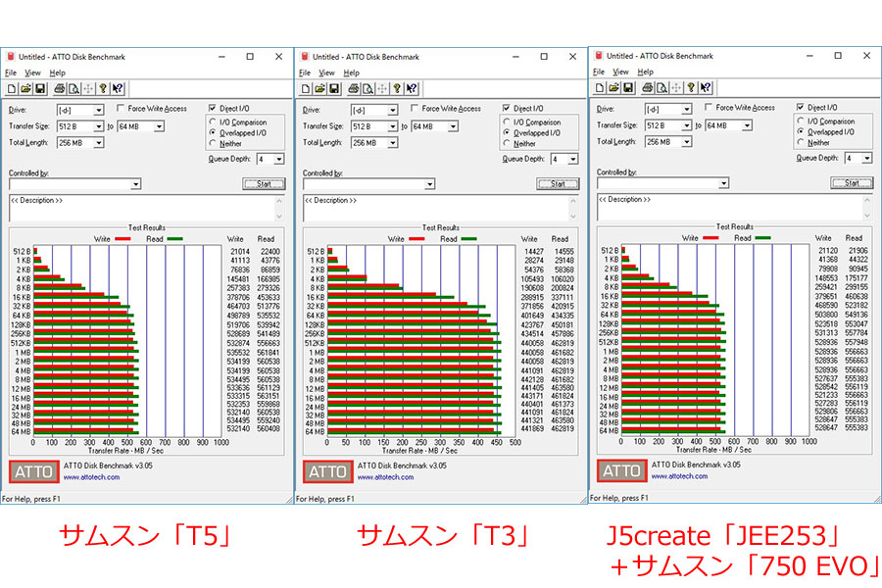Click the Print Preview icon in the JEE253 benchmark window

pos(662,88)
